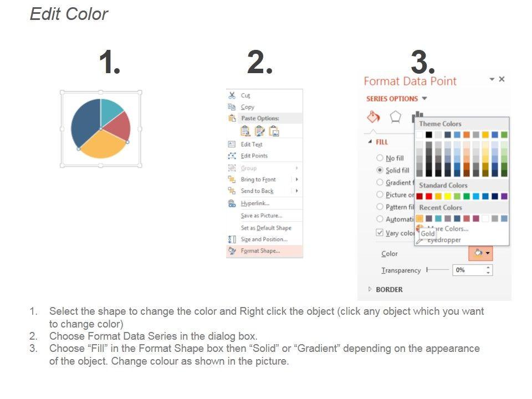Select the No fill radio button
532x399 pixels.
[380, 158]
